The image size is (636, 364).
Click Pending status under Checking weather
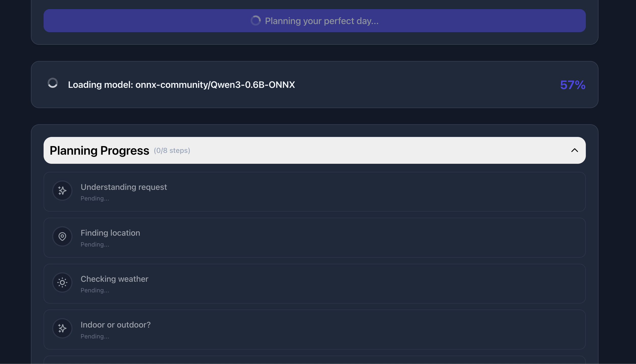(95, 291)
